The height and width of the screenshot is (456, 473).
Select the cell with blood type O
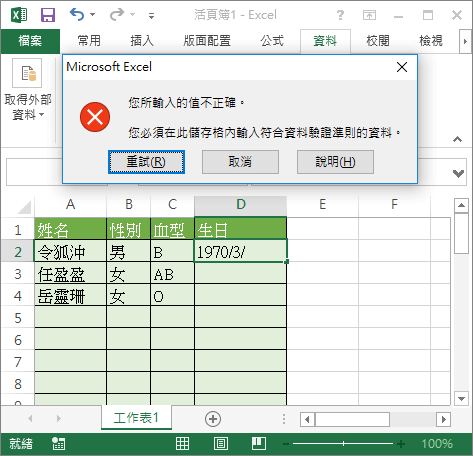click(x=172, y=296)
